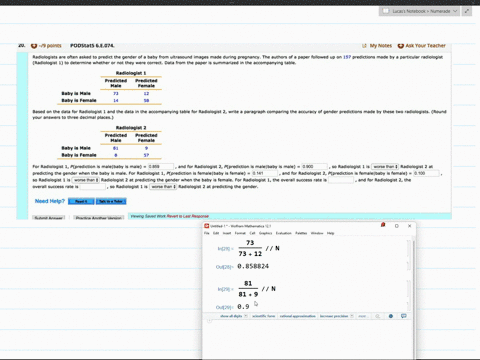The width and height of the screenshot is (480, 360).
Task: Open the File menu in Mathematica
Action: (207, 233)
